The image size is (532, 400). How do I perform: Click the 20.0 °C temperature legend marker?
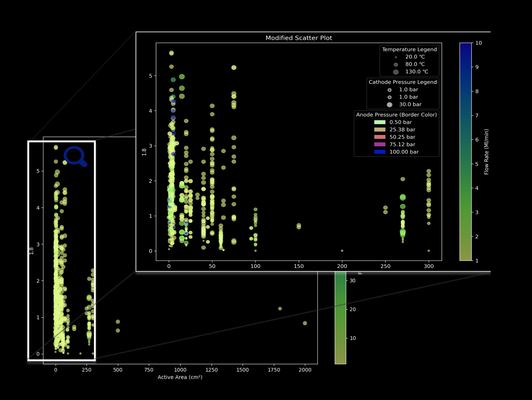click(396, 57)
